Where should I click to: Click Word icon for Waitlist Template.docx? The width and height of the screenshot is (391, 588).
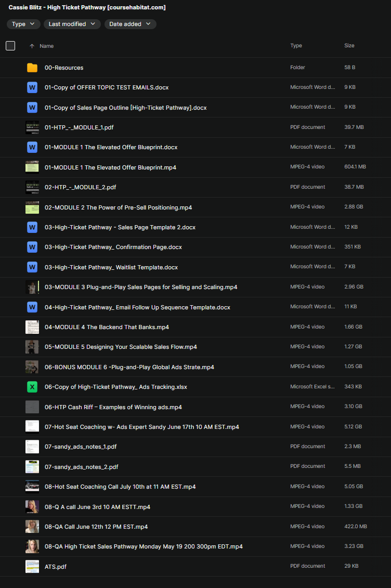click(x=32, y=267)
